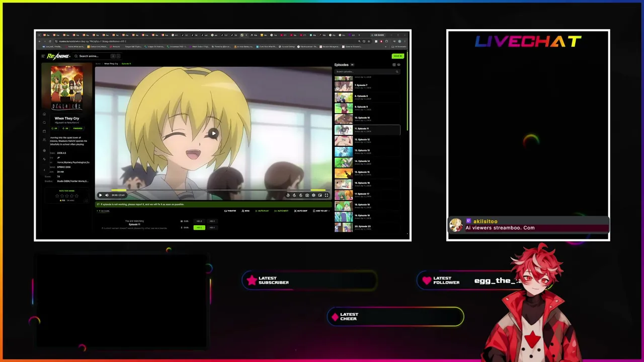Image resolution: width=644 pixels, height=362 pixels.
Task: Select the highlighted Episode 11 row
Action: tap(367, 130)
